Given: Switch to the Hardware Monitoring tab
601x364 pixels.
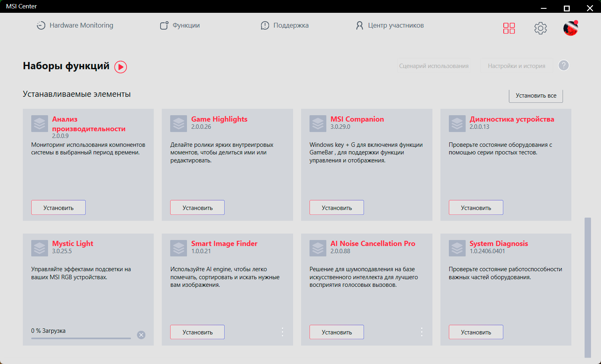Looking at the screenshot, I should pyautogui.click(x=75, y=26).
